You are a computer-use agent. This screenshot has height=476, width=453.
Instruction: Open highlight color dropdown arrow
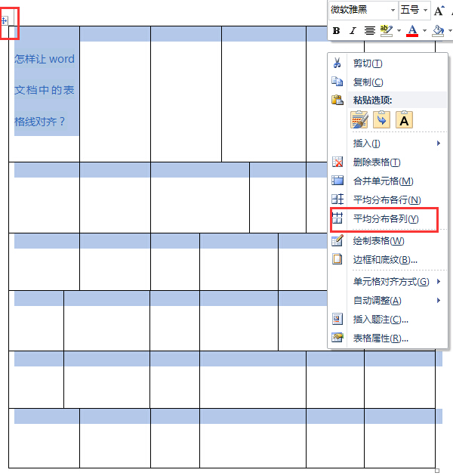(399, 31)
